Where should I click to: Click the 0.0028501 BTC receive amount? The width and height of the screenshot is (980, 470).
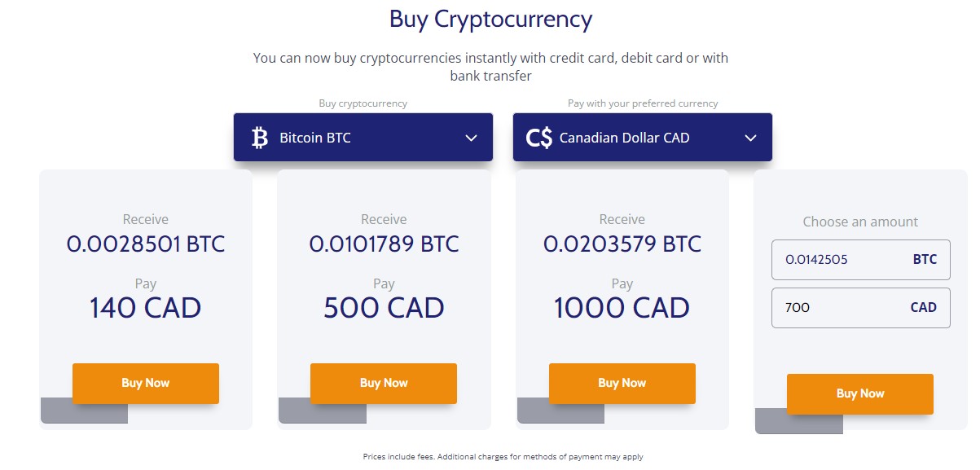click(146, 244)
